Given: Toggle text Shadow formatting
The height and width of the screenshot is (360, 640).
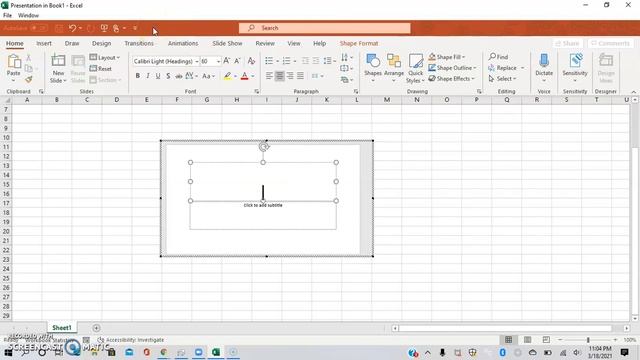Looking at the screenshot, I should [168, 76].
